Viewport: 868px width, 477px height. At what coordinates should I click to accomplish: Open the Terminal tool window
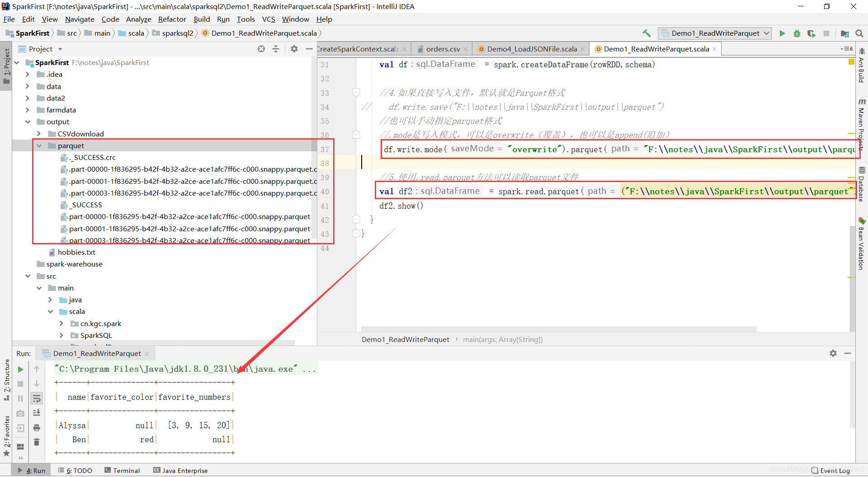[x=122, y=471]
